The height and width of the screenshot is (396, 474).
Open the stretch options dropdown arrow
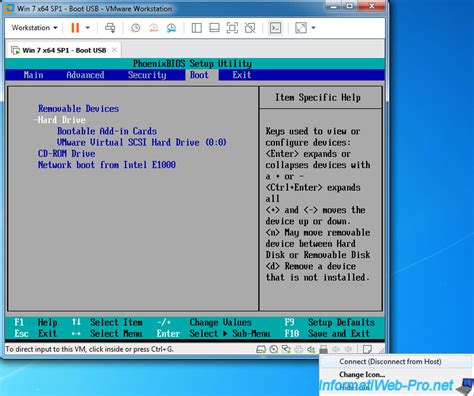[x=313, y=28]
